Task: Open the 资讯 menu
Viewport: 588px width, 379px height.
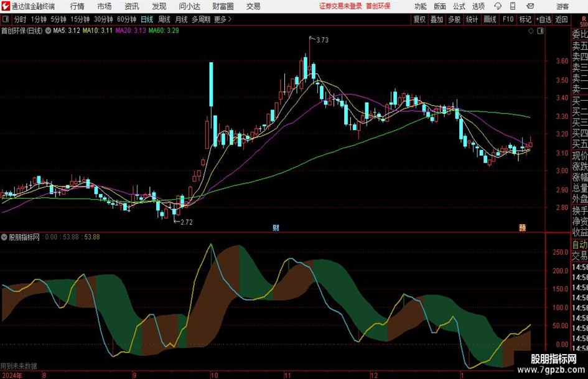Action: click(x=132, y=6)
